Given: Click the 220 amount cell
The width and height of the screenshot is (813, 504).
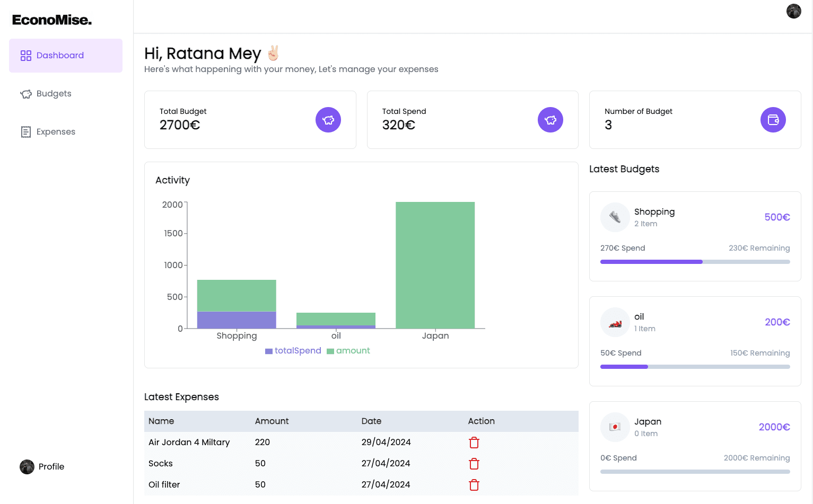Looking at the screenshot, I should point(263,443).
